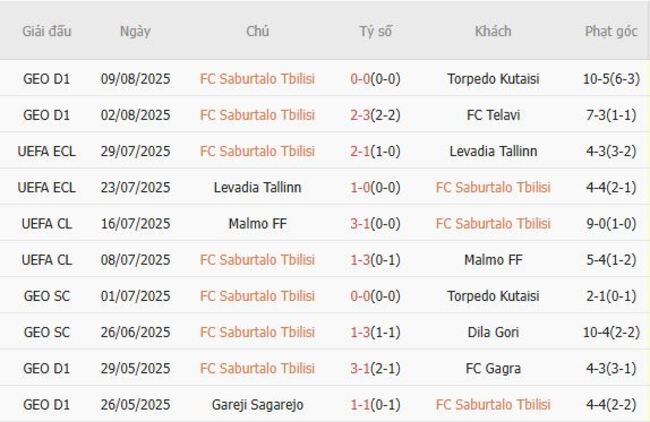Click the 9-0 corner stat cell

click(611, 223)
